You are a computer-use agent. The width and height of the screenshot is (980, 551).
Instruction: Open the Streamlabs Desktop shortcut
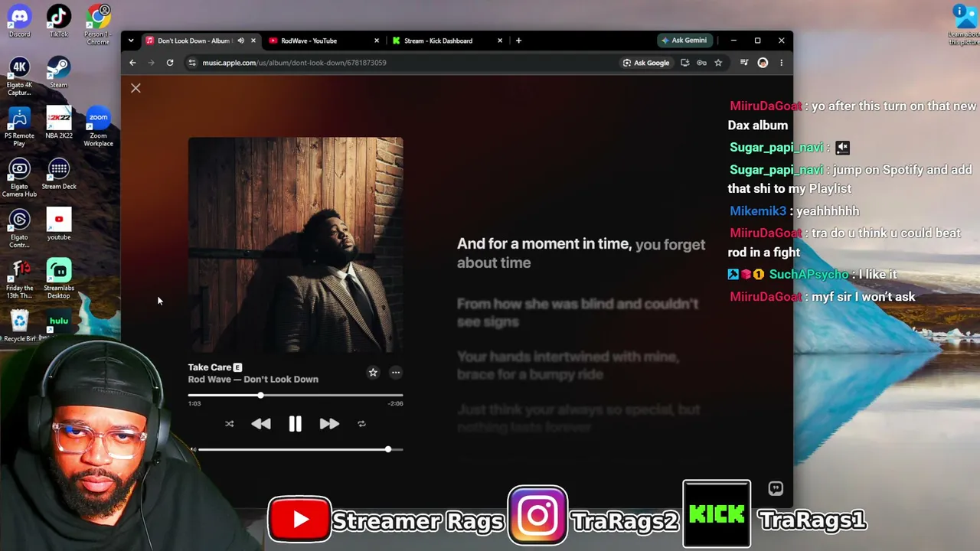59,279
